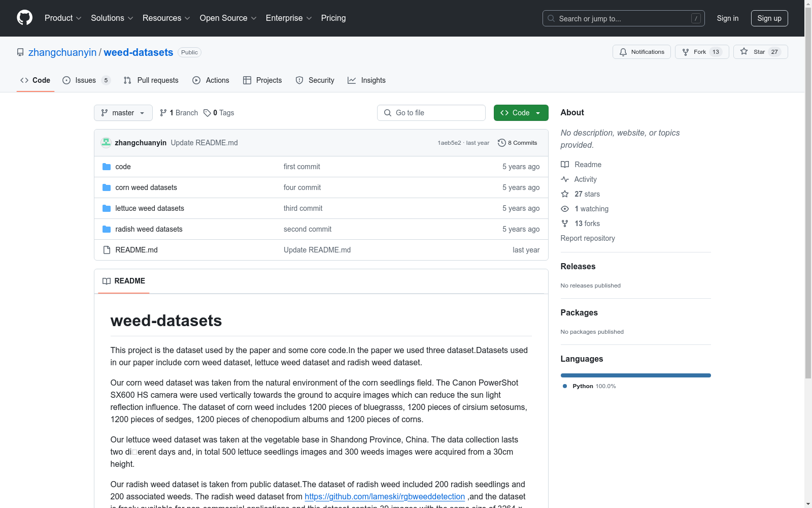Open the weed-datasets repository link
This screenshot has width=812, height=508.
139,52
